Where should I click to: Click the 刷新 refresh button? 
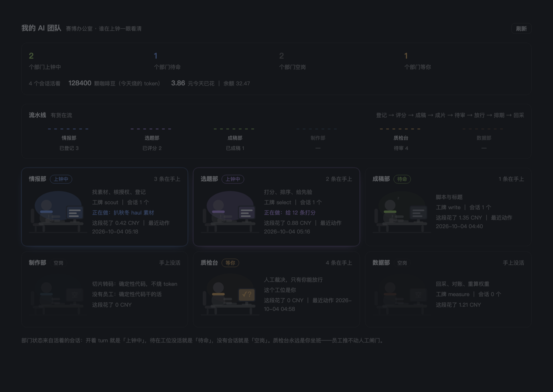pos(521,29)
